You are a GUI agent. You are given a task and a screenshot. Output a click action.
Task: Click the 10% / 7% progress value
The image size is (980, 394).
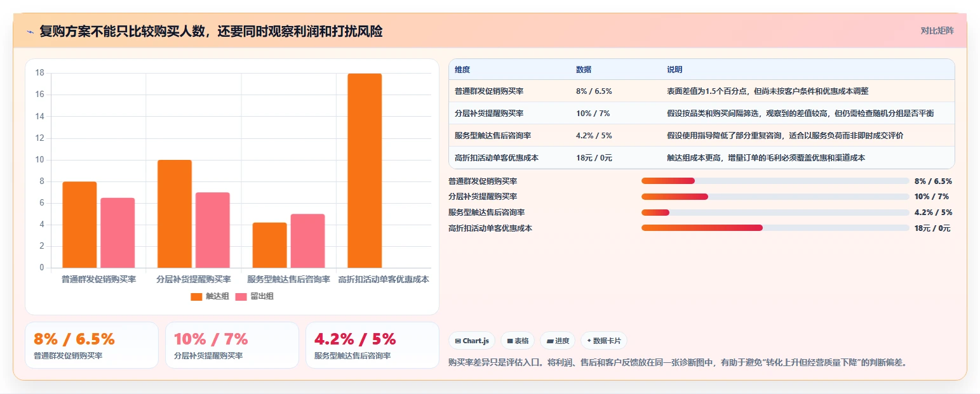[x=932, y=197]
